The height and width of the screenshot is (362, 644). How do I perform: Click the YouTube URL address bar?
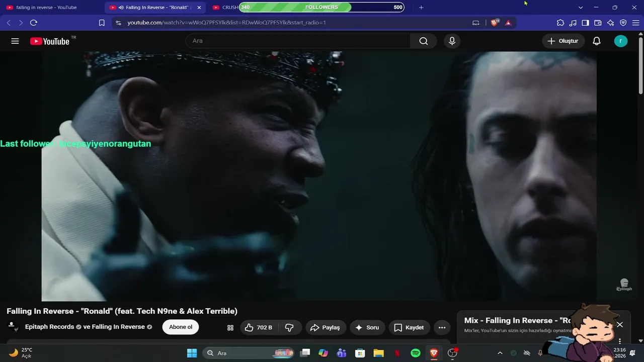pyautogui.click(x=297, y=23)
